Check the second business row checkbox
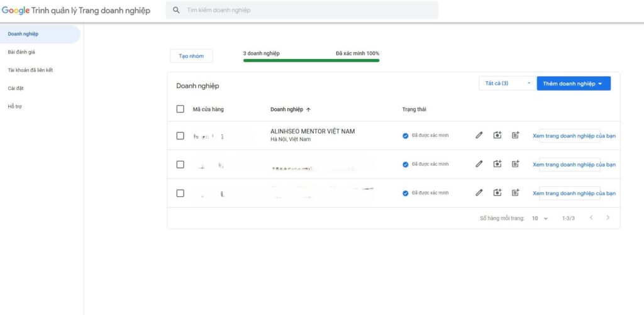Viewport: 644px width, 315px height. 180,164
